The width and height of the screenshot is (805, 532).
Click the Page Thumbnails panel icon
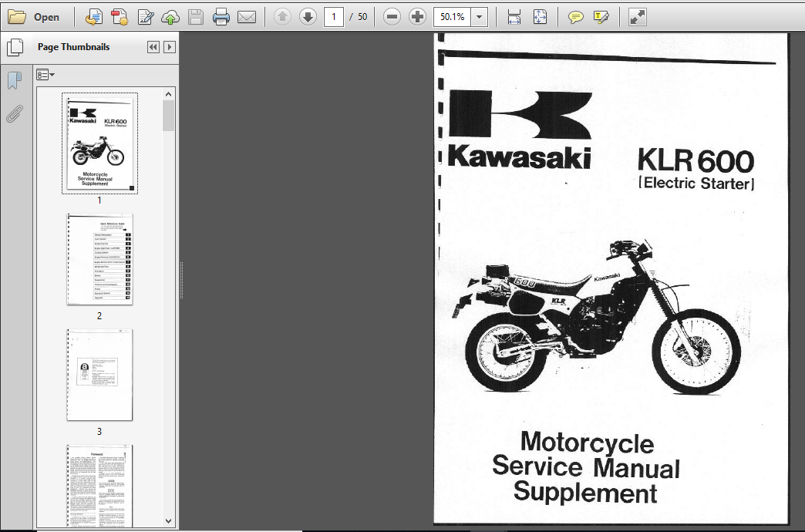[x=15, y=47]
